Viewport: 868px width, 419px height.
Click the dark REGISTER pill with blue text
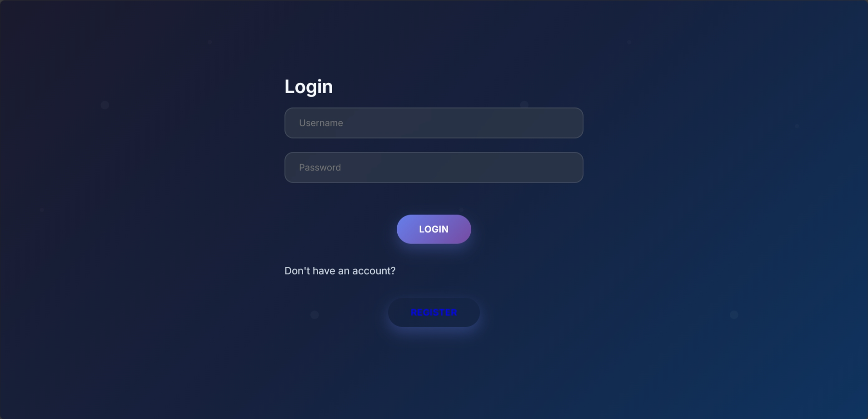coord(434,312)
